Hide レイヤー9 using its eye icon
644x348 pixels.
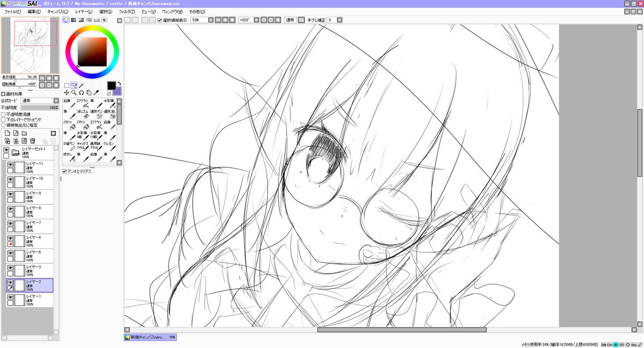pos(10,194)
